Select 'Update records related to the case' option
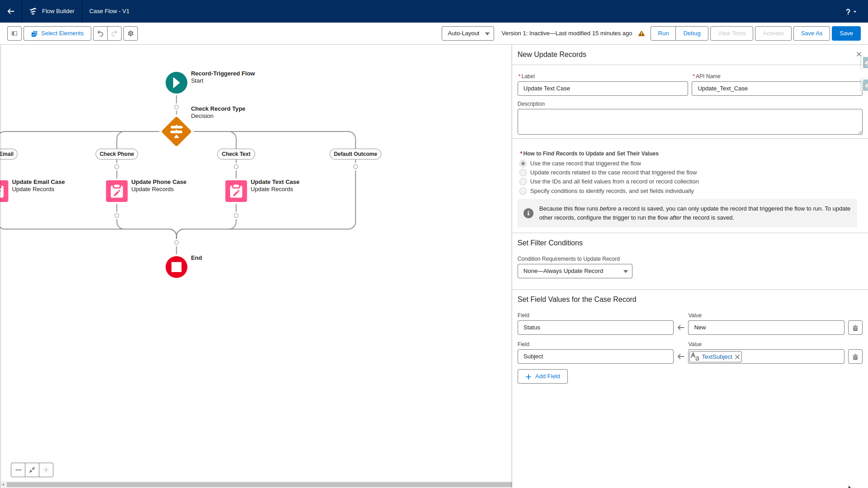Image resolution: width=868 pixels, height=488 pixels. (523, 173)
